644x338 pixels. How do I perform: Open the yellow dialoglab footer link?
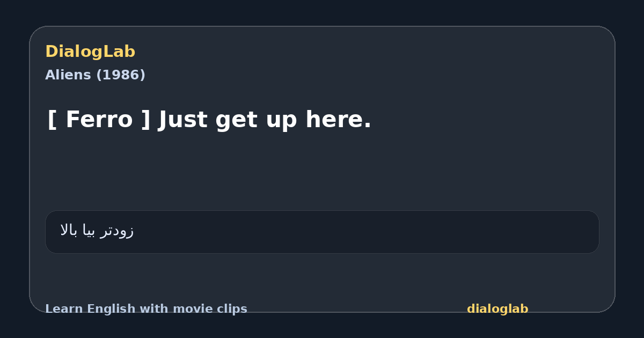pos(497,309)
